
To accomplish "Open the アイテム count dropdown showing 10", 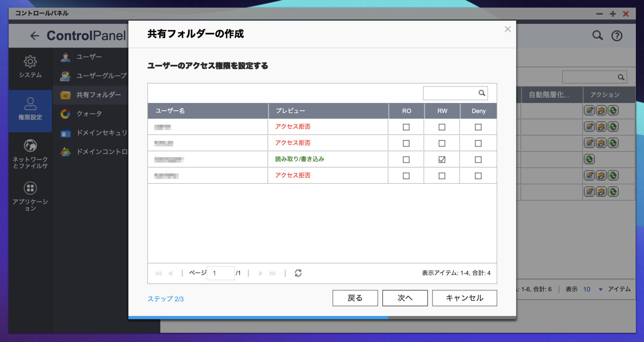I will point(601,289).
